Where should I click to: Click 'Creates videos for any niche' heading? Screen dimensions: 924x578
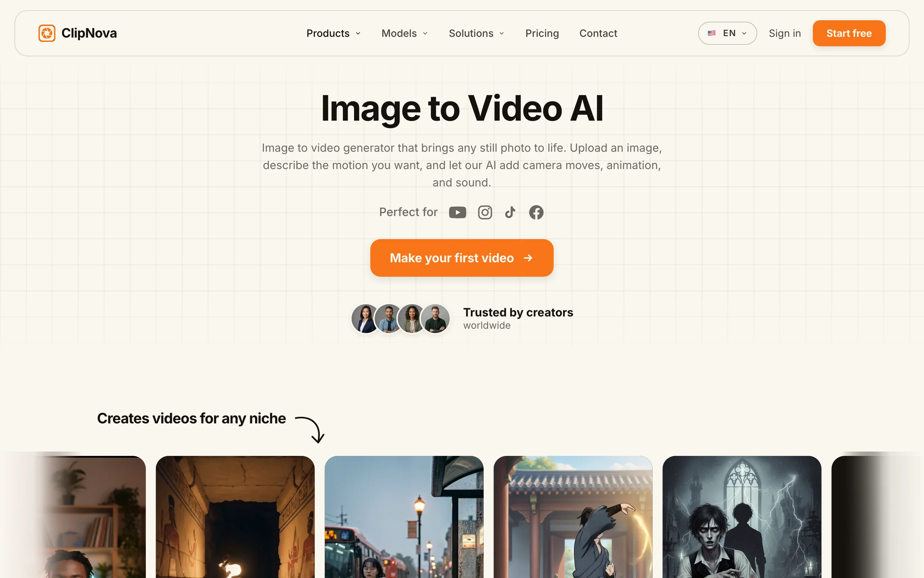click(x=191, y=419)
